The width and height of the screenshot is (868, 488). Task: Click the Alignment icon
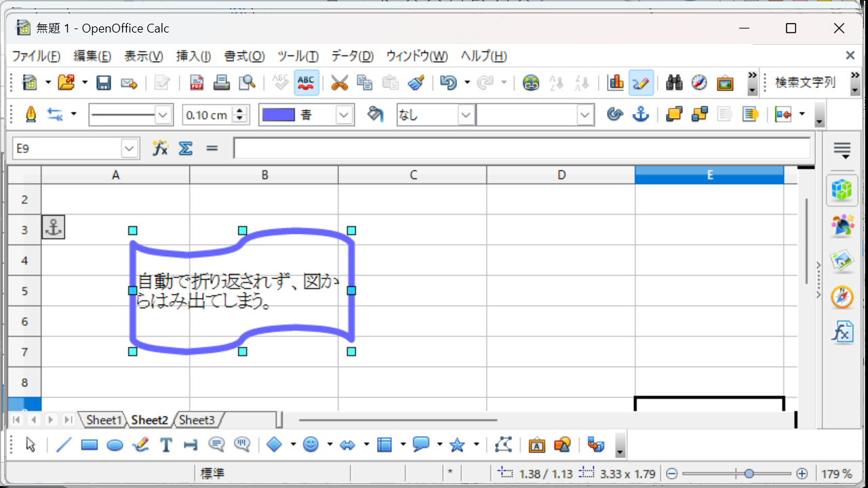point(784,115)
